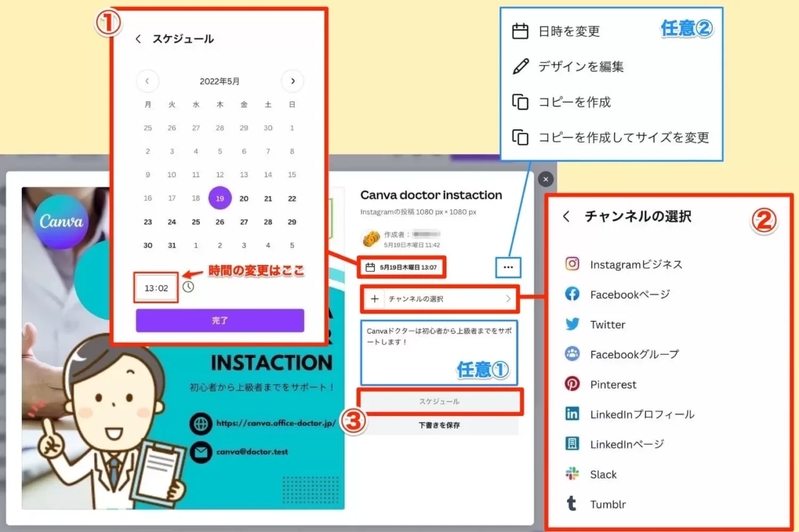Show previous month in calendar
The width and height of the screenshot is (799, 532).
point(147,81)
